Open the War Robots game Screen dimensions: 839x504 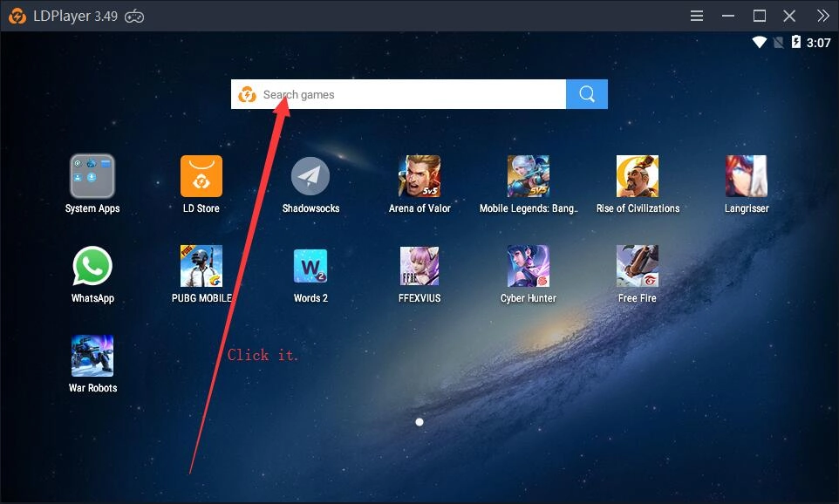click(92, 357)
